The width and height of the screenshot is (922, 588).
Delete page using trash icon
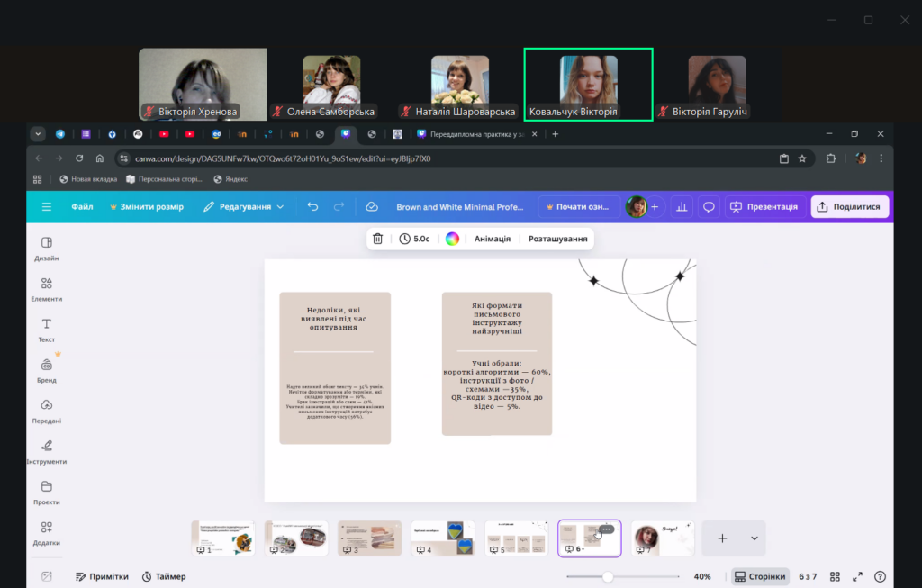[378, 239]
